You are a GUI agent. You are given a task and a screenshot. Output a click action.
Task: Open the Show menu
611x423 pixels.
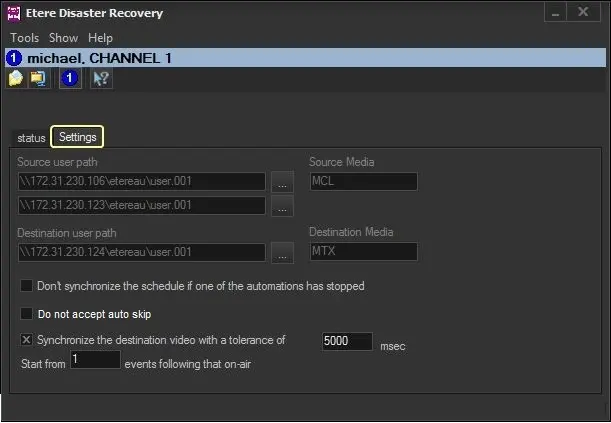[63, 38]
